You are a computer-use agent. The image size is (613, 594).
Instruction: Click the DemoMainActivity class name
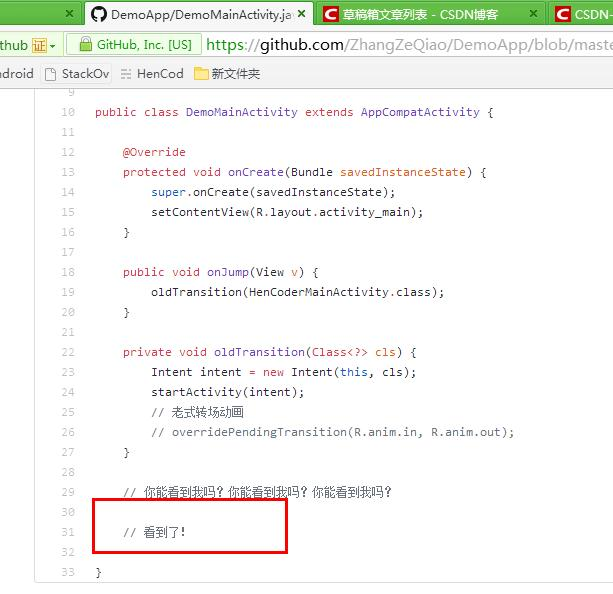click(x=241, y=112)
